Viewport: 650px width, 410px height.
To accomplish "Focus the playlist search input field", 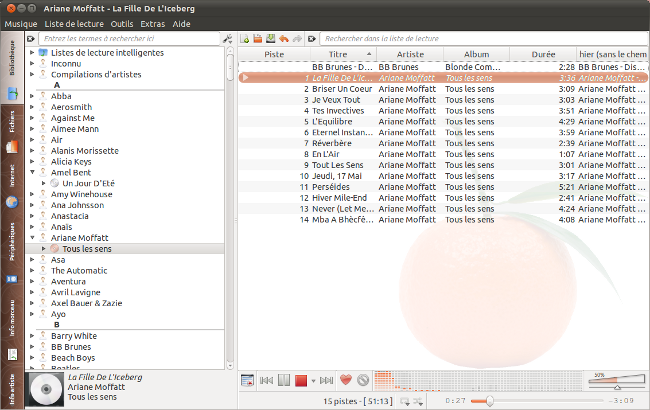I will click(x=484, y=39).
